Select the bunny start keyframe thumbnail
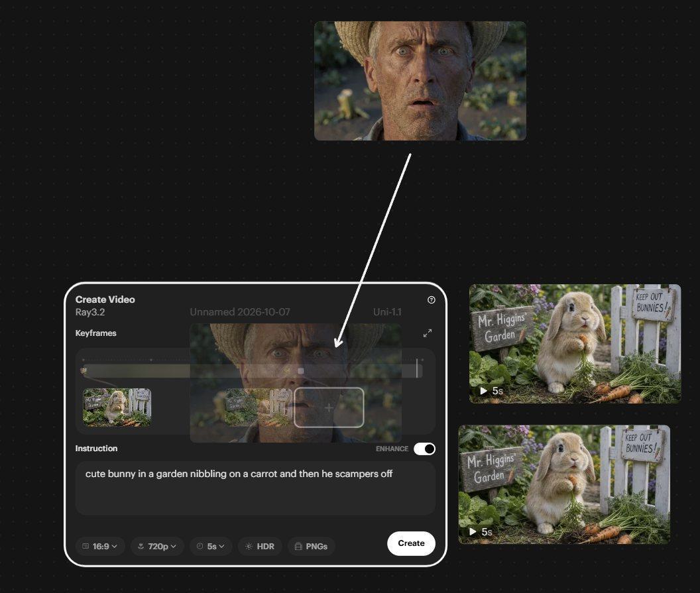This screenshot has width=700, height=593. coord(117,407)
